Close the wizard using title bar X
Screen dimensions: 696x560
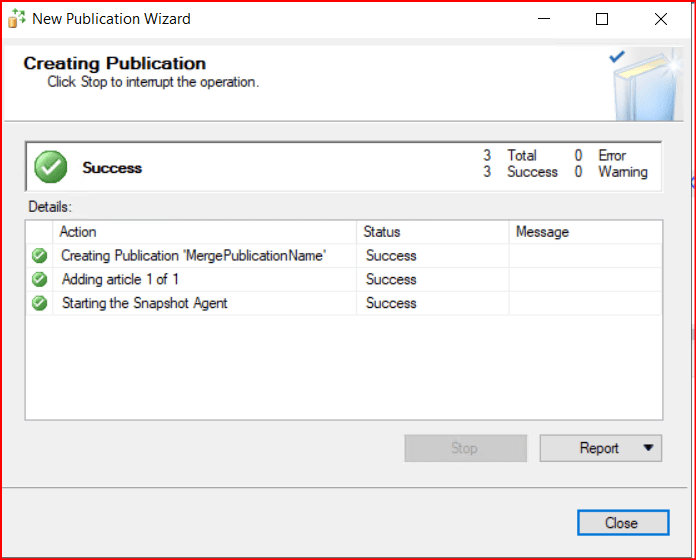(x=660, y=19)
